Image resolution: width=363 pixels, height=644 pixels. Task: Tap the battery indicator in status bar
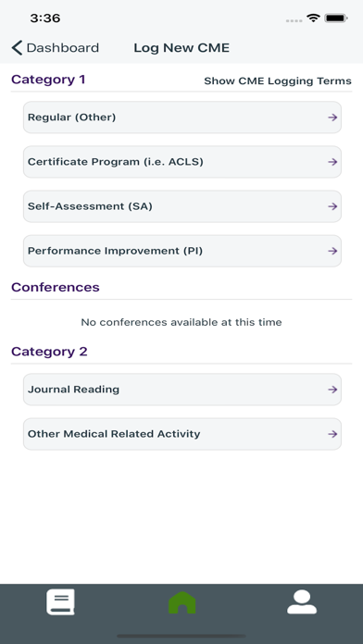point(336,19)
